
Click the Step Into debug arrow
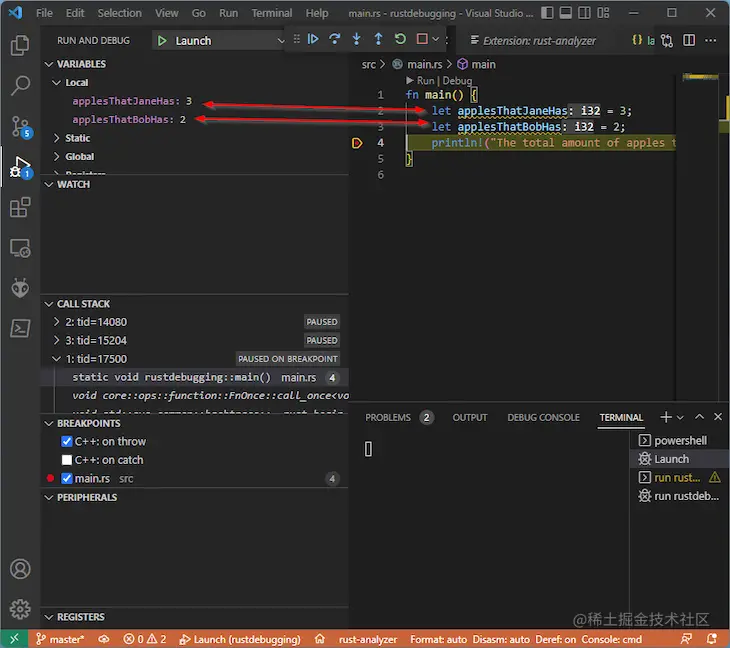tap(357, 39)
